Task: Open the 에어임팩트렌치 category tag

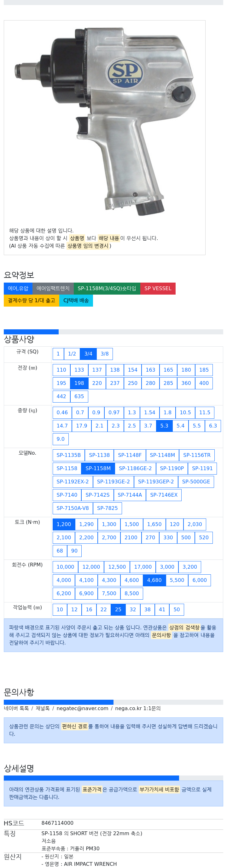Action: click(53, 288)
